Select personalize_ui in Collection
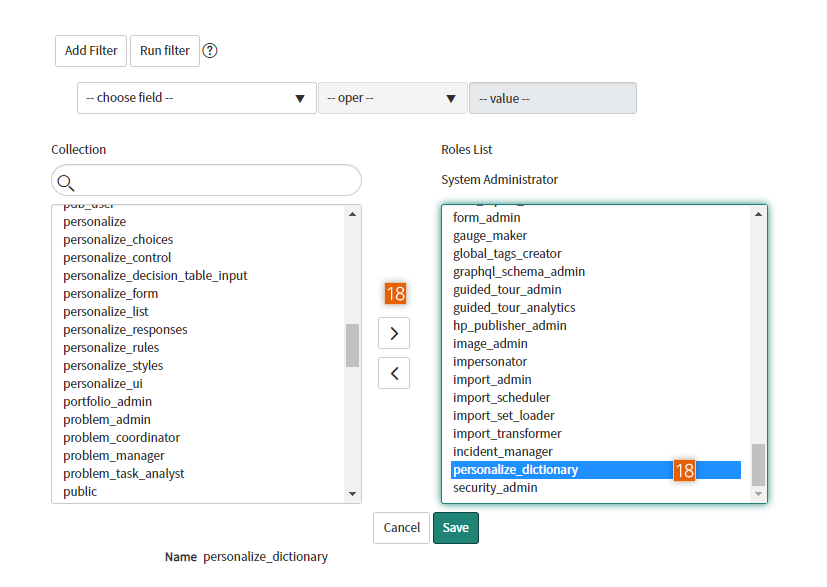Image resolution: width=827 pixels, height=587 pixels. pyautogui.click(x=103, y=383)
